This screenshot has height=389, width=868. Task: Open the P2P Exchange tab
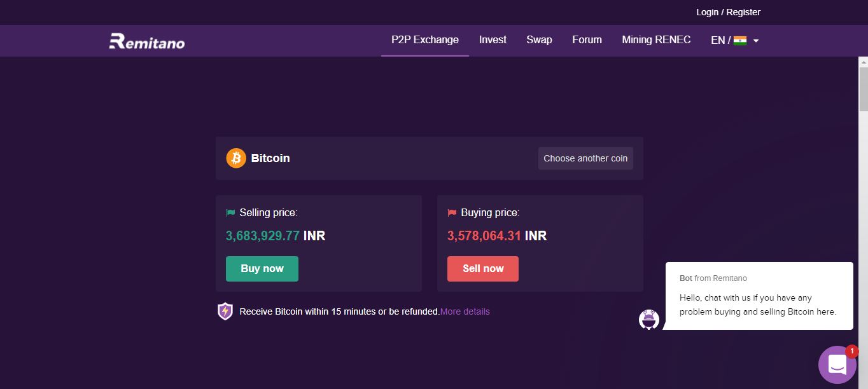point(425,40)
